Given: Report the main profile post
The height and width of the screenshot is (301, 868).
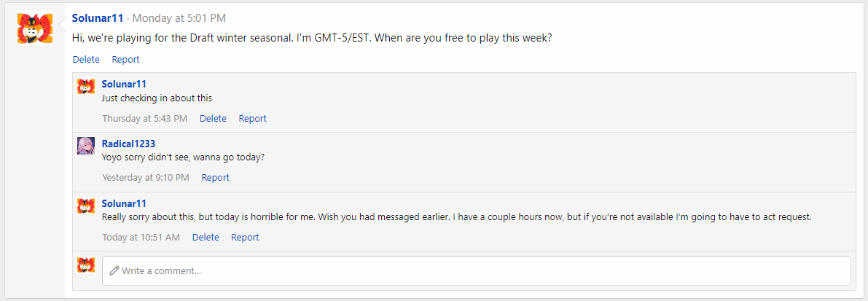Looking at the screenshot, I should coord(125,60).
